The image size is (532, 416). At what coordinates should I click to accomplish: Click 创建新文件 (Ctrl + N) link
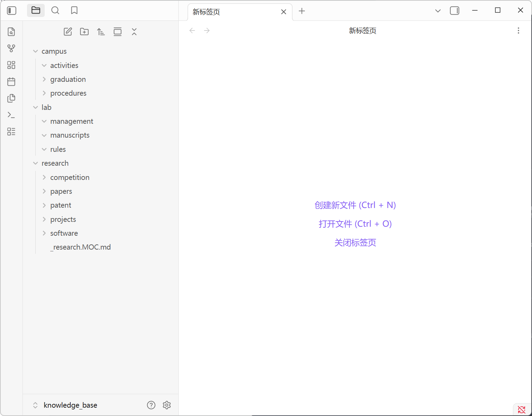(355, 205)
